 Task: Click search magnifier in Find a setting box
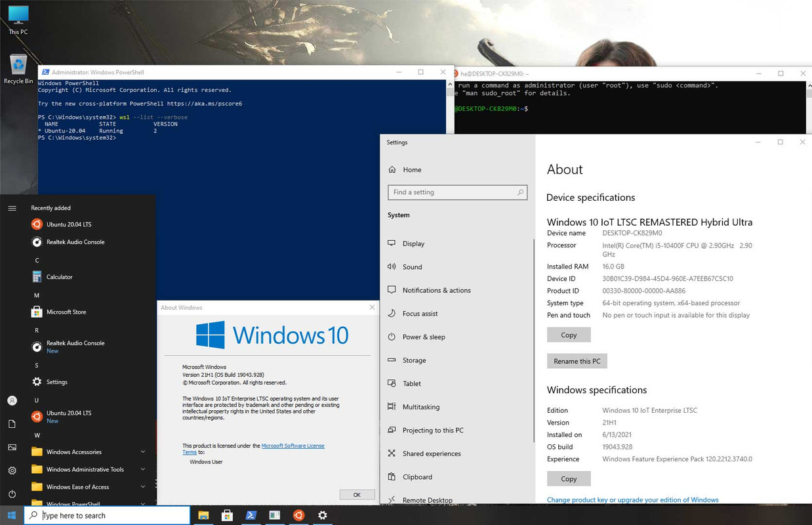(521, 192)
